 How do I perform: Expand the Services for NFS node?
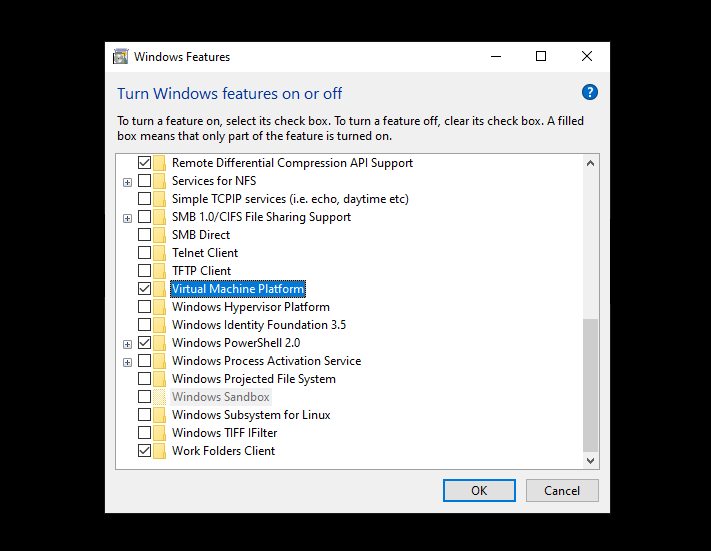pos(127,182)
